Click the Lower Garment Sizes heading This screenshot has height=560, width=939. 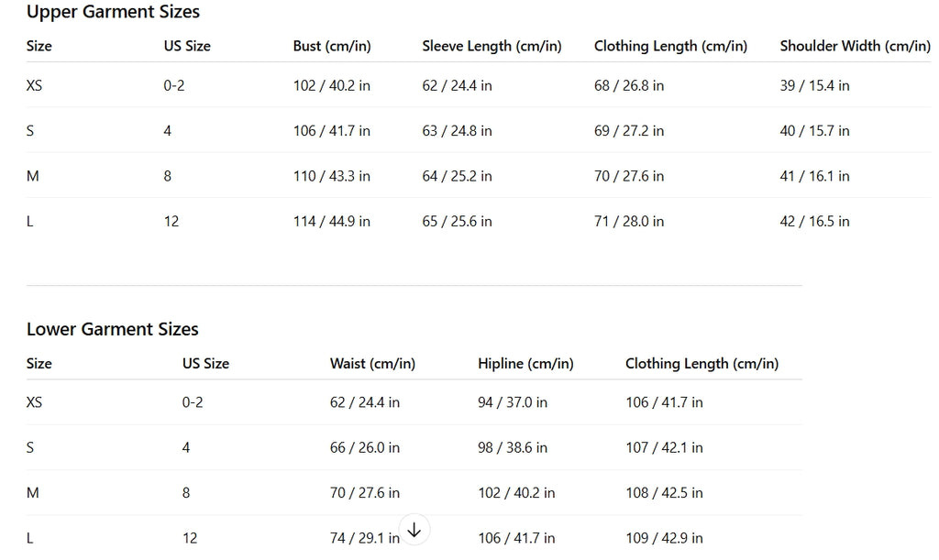click(112, 329)
